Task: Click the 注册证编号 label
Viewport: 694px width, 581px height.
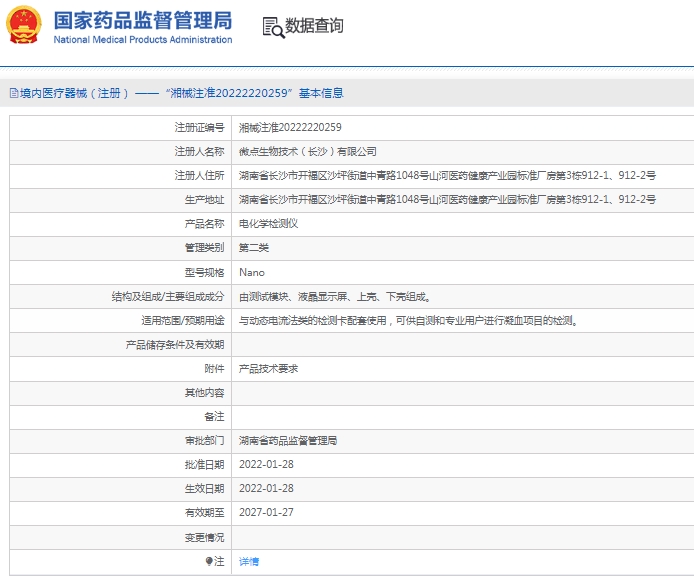Action: point(199,127)
